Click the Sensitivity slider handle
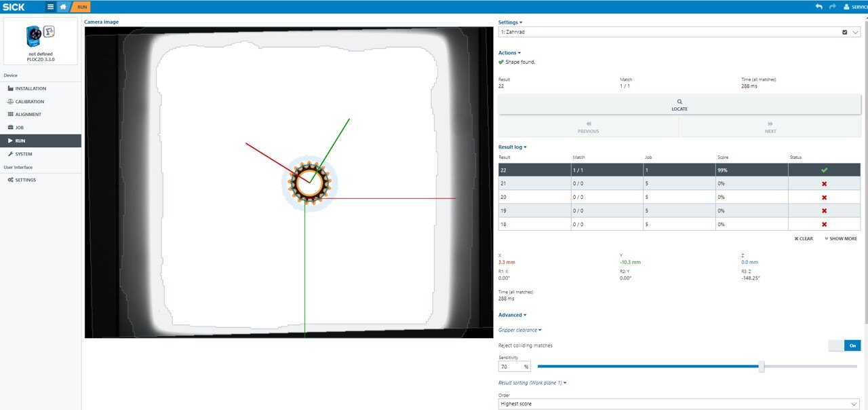This screenshot has height=410, width=868. coord(762,367)
